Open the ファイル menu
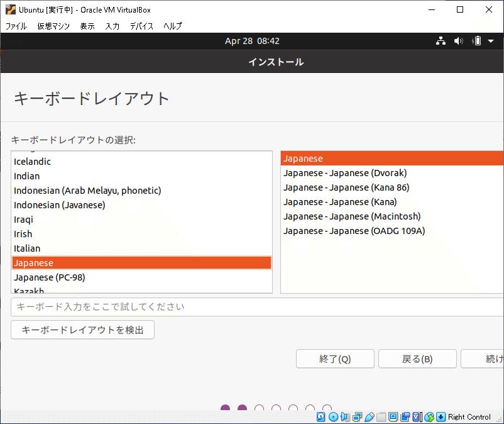 [16, 26]
